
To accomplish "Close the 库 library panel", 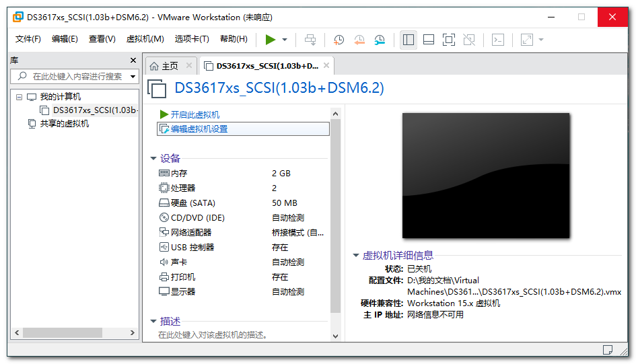I will [x=133, y=61].
